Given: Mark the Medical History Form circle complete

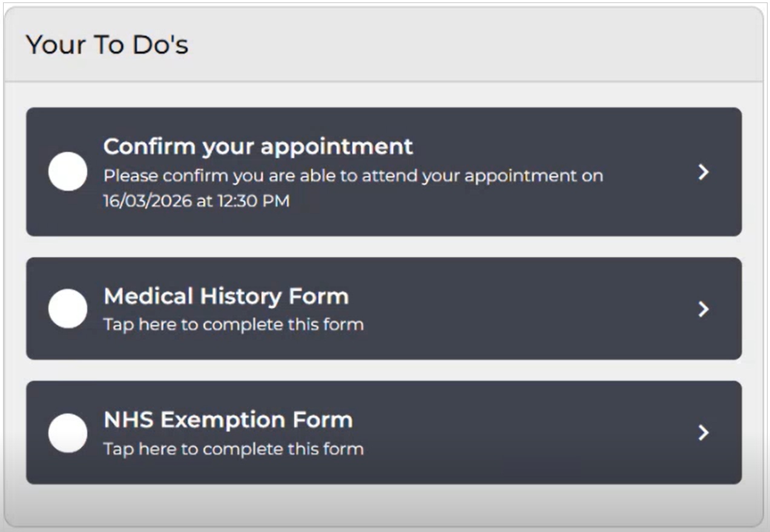Looking at the screenshot, I should pyautogui.click(x=68, y=309).
